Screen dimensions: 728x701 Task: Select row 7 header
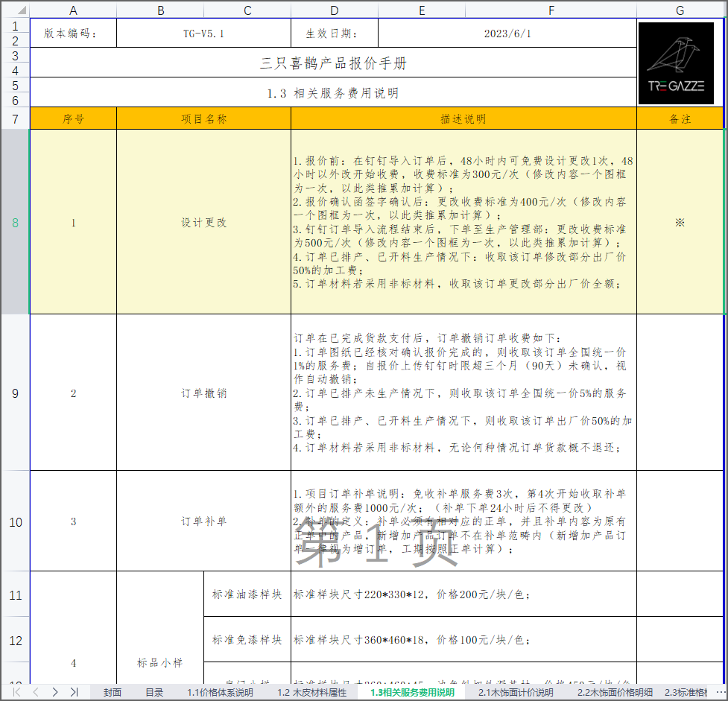16,118
